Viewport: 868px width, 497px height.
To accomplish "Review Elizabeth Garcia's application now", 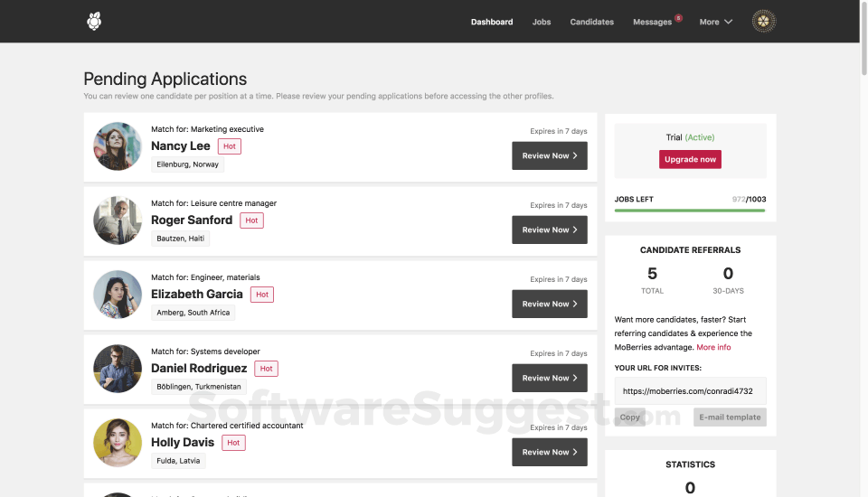I will tap(549, 304).
